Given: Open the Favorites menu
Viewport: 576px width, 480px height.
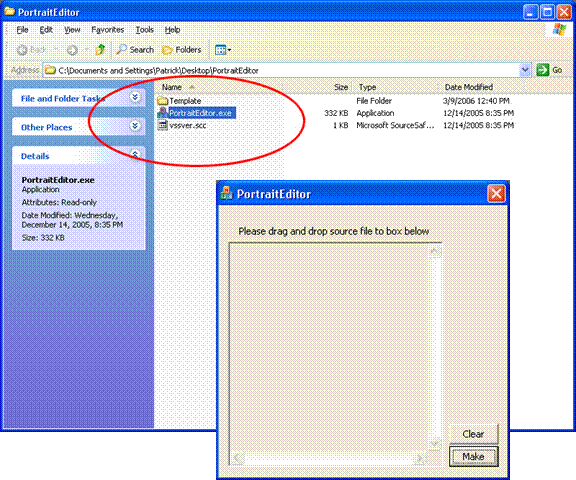Looking at the screenshot, I should coord(108,30).
